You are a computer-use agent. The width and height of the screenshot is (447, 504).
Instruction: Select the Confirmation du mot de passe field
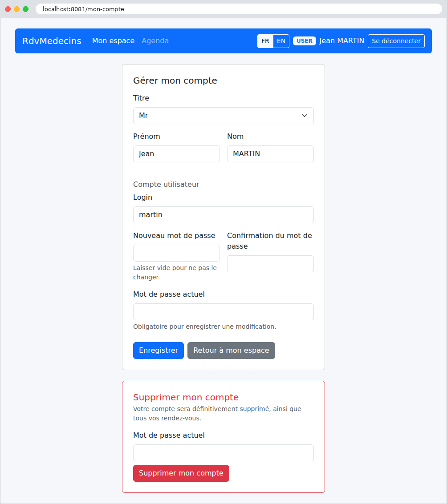click(x=270, y=264)
